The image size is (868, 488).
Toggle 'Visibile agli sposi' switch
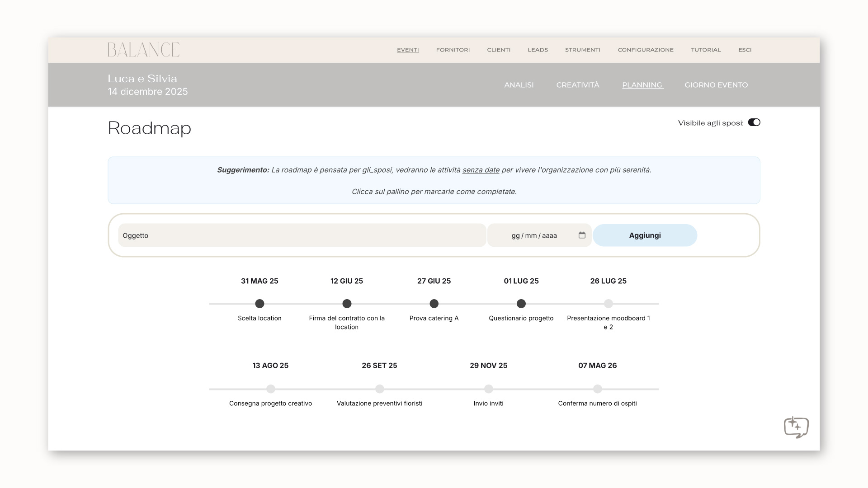(754, 122)
